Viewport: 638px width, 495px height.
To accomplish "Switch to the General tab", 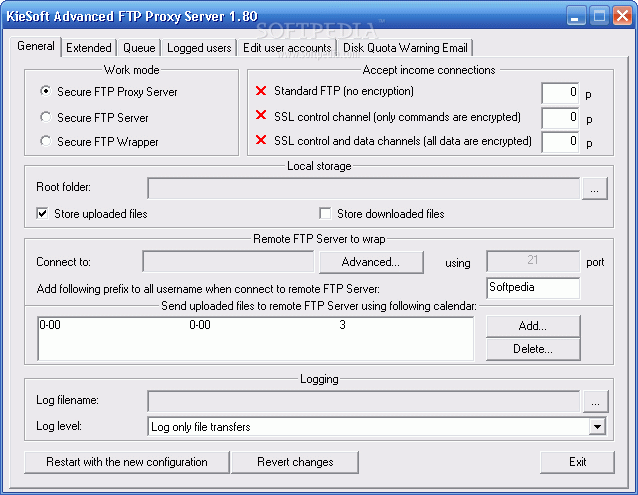I will [35, 46].
